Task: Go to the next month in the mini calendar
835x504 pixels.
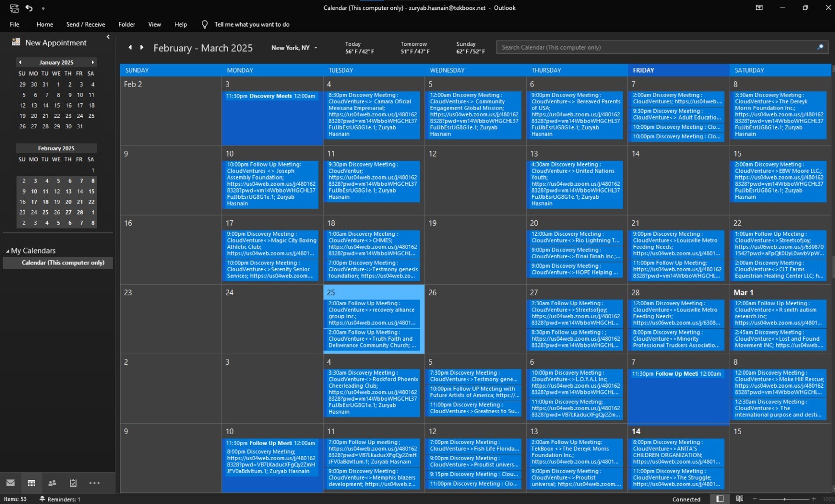Action: (x=93, y=62)
